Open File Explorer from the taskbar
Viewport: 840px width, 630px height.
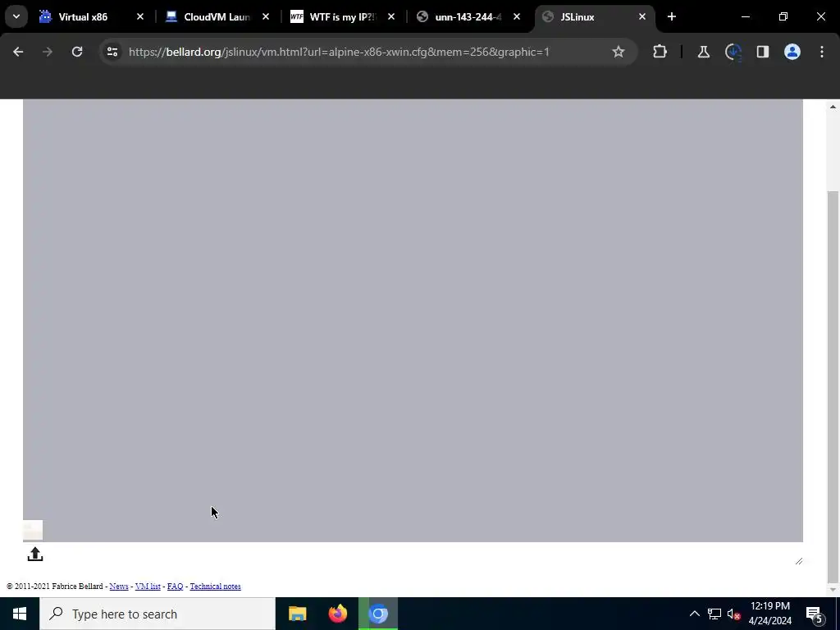point(297,614)
